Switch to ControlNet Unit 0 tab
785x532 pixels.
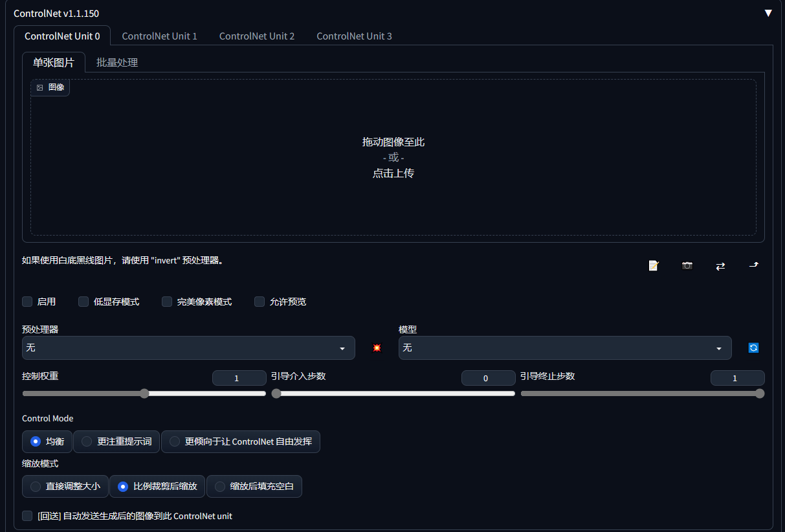62,36
